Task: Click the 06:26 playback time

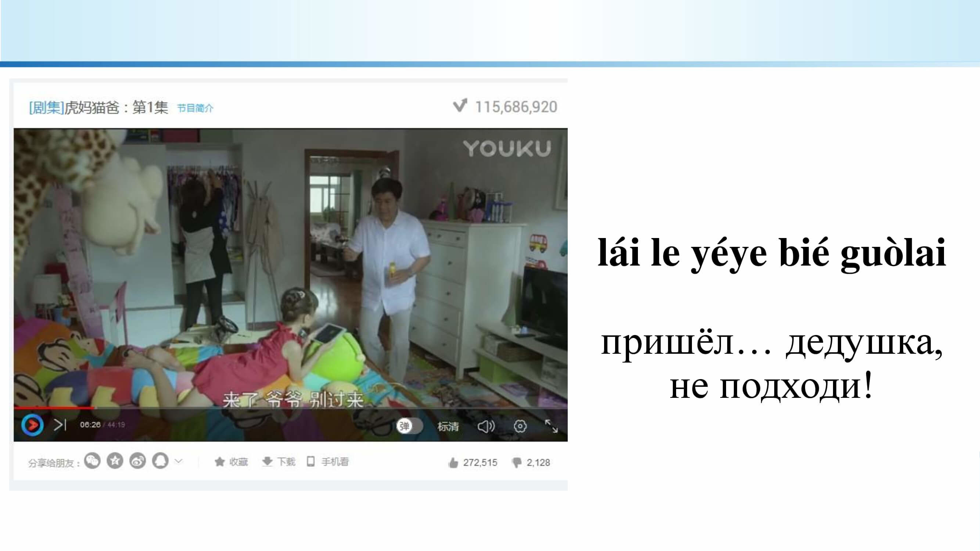Action: point(90,425)
